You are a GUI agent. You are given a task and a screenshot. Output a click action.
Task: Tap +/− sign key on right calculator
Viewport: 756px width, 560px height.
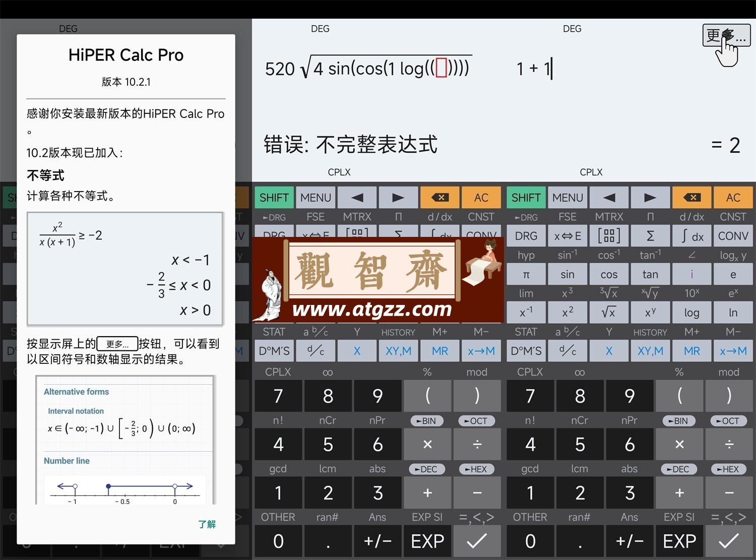click(629, 541)
